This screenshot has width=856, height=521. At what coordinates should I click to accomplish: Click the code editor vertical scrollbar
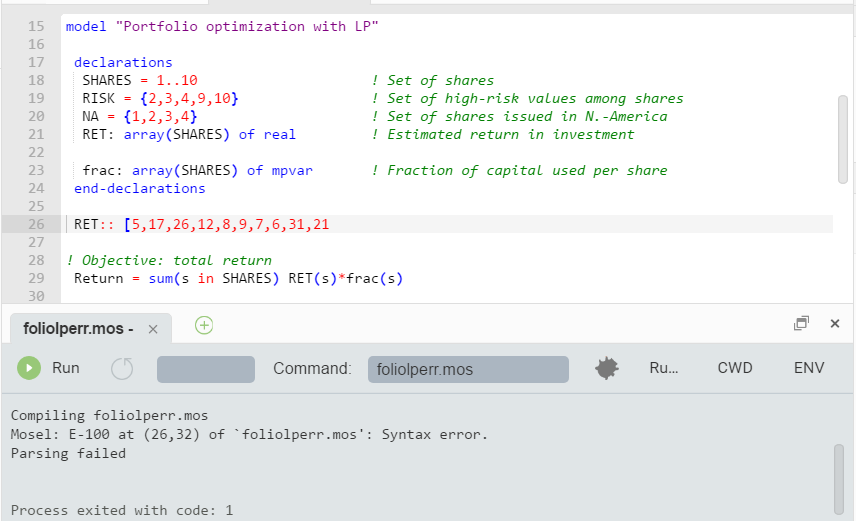(x=843, y=139)
